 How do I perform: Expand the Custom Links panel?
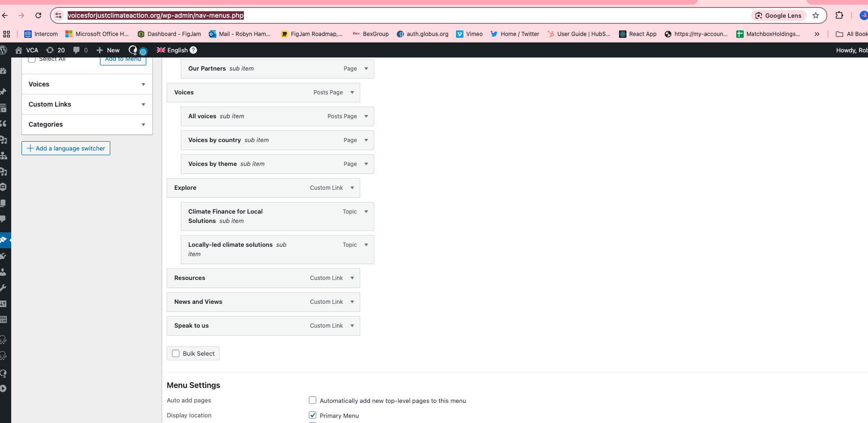[x=143, y=104]
